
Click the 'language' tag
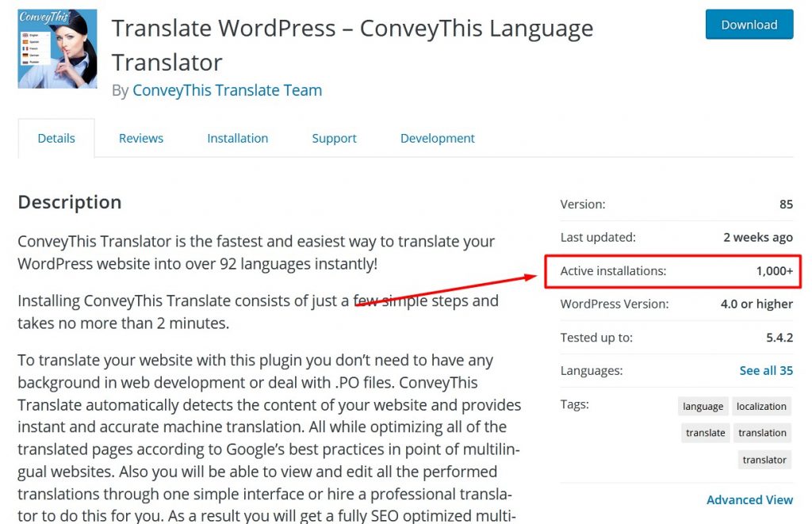(x=703, y=407)
